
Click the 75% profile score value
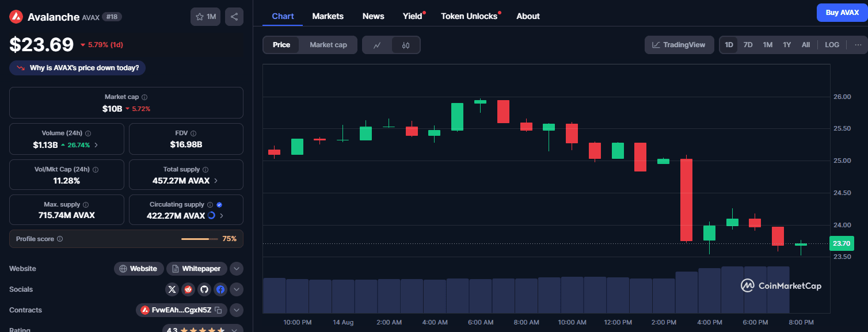pos(230,239)
